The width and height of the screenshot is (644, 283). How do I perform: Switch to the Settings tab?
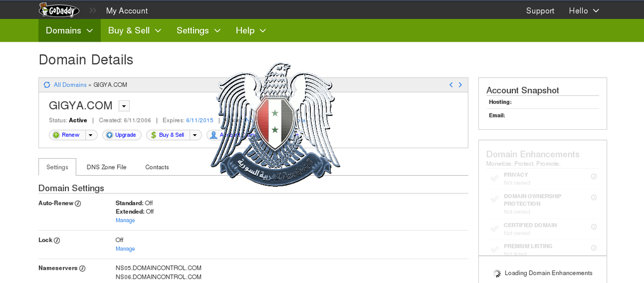(x=57, y=167)
